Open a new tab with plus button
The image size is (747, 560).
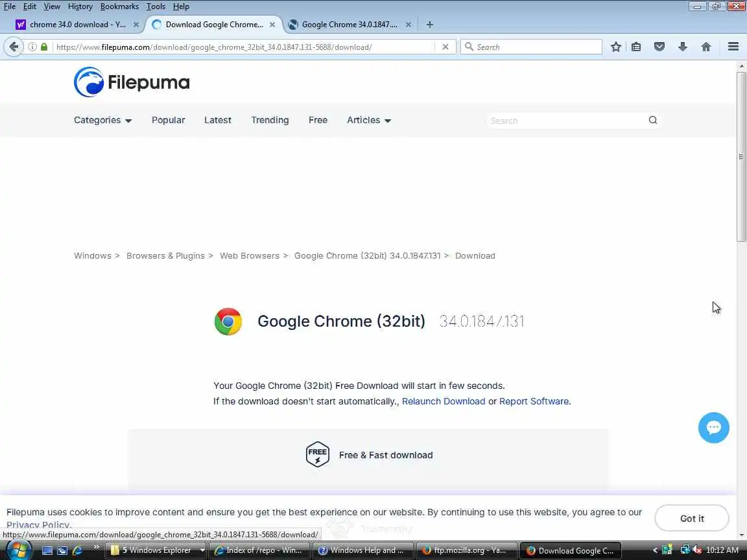tap(430, 24)
